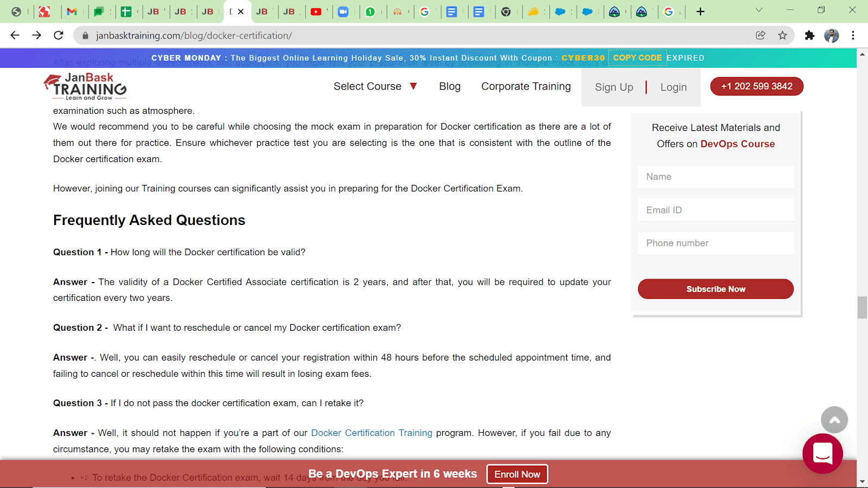Open the tab search chevron
868x488 pixels.
[759, 10]
